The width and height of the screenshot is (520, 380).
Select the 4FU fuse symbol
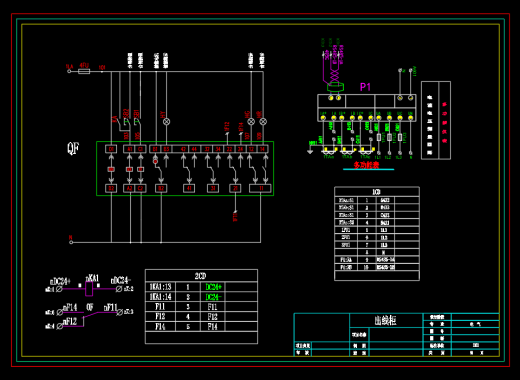[84, 71]
